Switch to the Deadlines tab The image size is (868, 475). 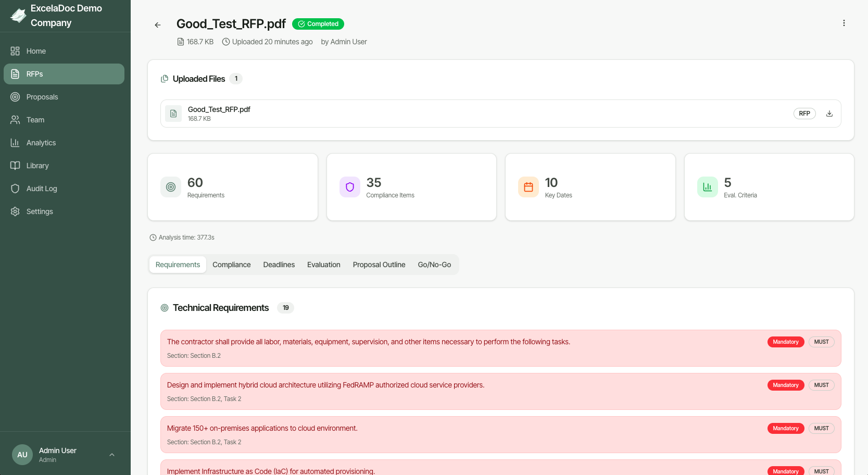(x=279, y=265)
